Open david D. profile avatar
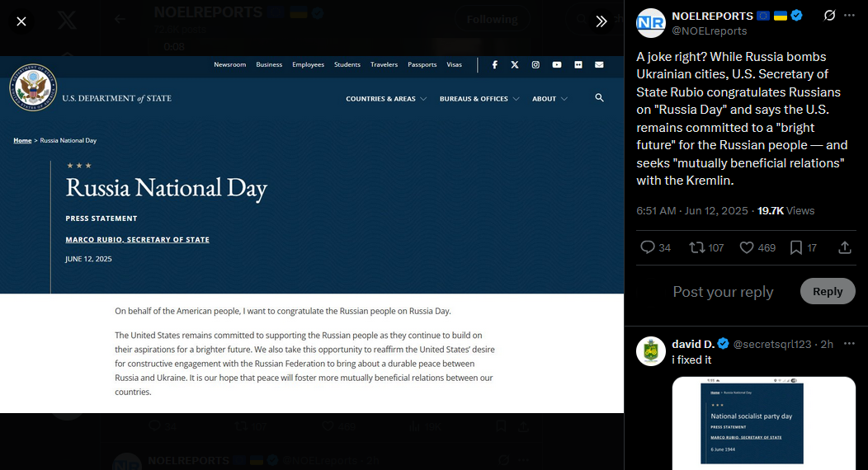 pos(650,351)
